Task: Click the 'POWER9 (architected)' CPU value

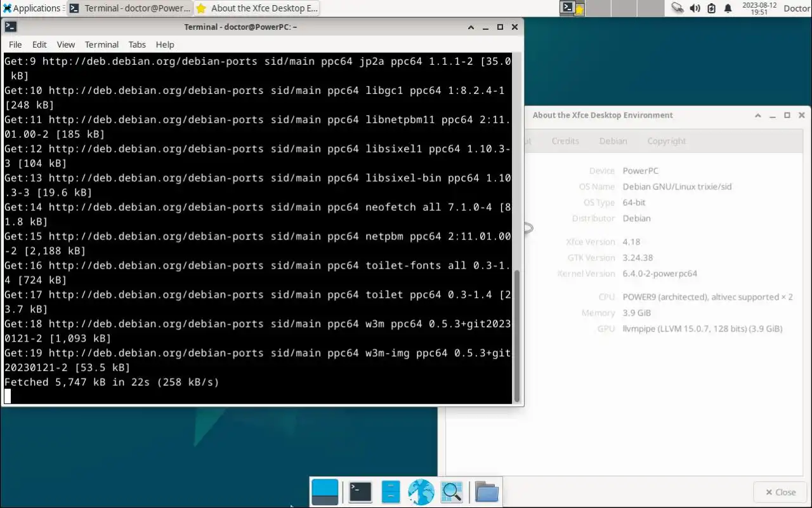Action: point(708,297)
